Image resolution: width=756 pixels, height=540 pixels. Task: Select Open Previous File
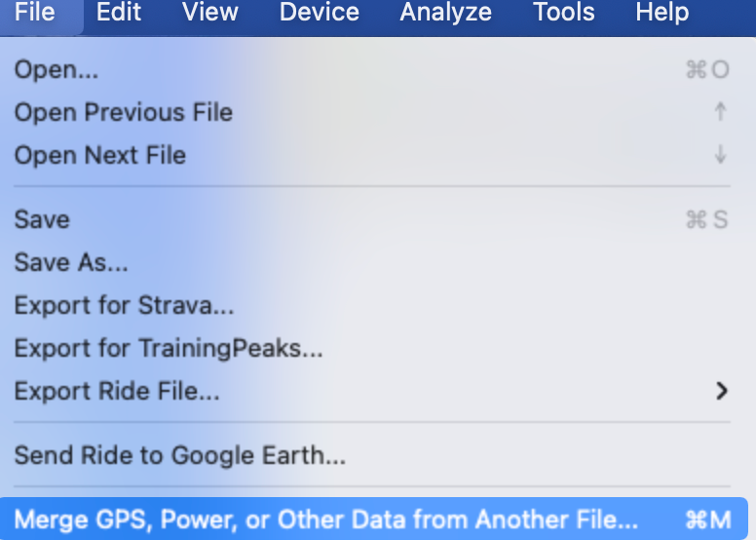coord(123,112)
